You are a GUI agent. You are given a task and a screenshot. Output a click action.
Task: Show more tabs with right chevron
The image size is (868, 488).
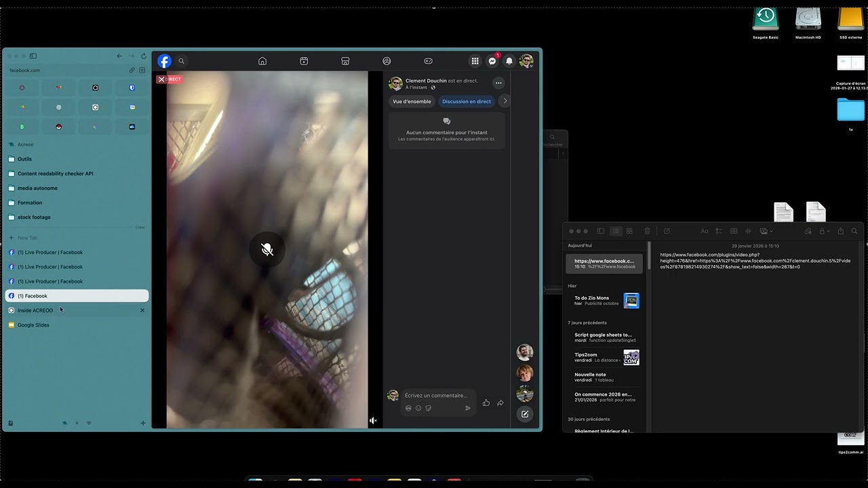pos(505,101)
